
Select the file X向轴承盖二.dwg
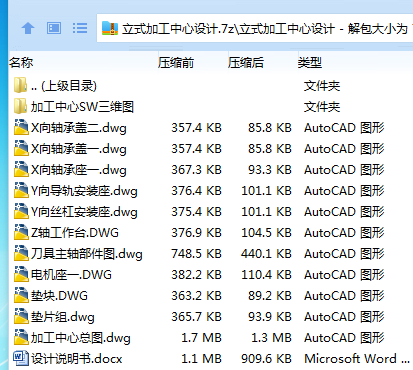[x=79, y=128]
